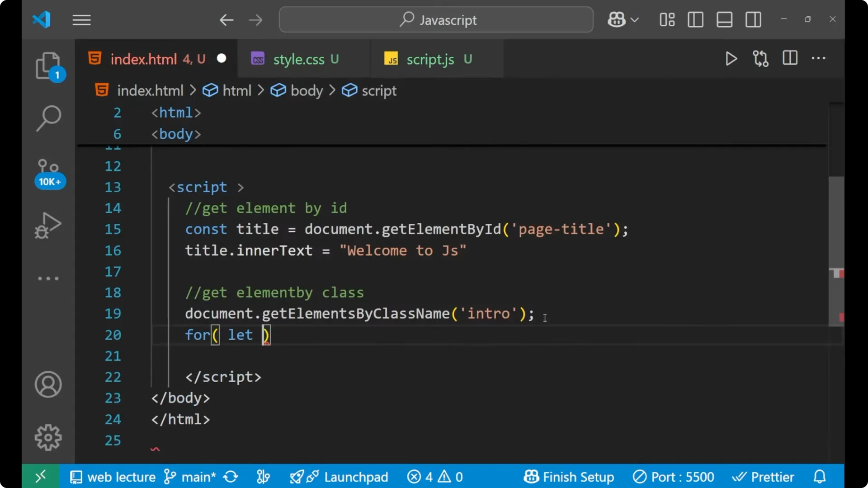
Task: Expand the script breadcrumb
Action: [x=378, y=90]
